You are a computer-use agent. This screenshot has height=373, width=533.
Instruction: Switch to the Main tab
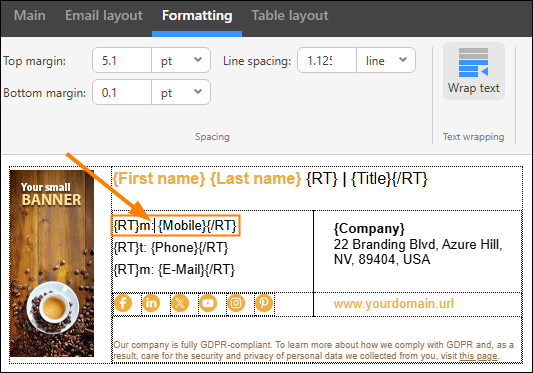point(30,16)
